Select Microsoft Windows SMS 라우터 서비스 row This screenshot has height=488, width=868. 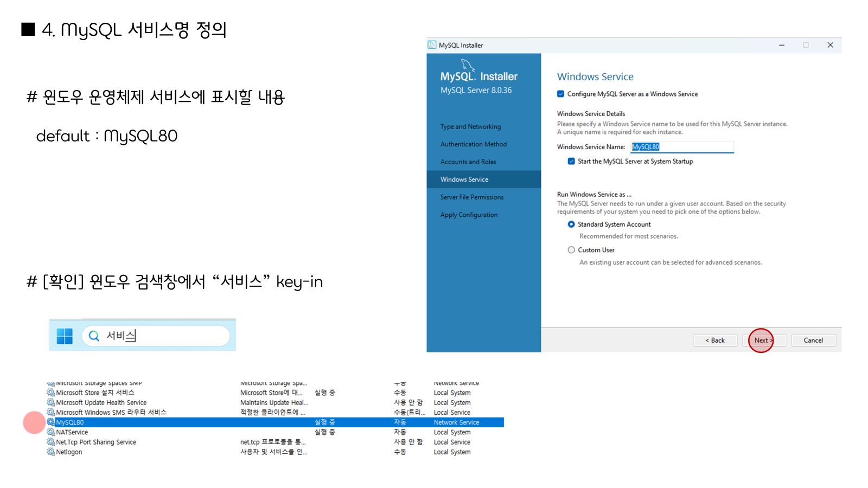pyautogui.click(x=275, y=412)
